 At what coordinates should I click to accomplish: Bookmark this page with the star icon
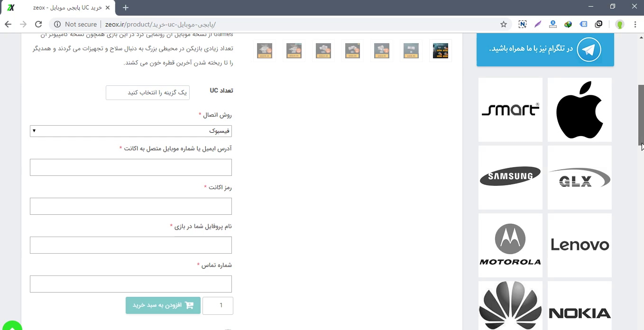(x=504, y=24)
